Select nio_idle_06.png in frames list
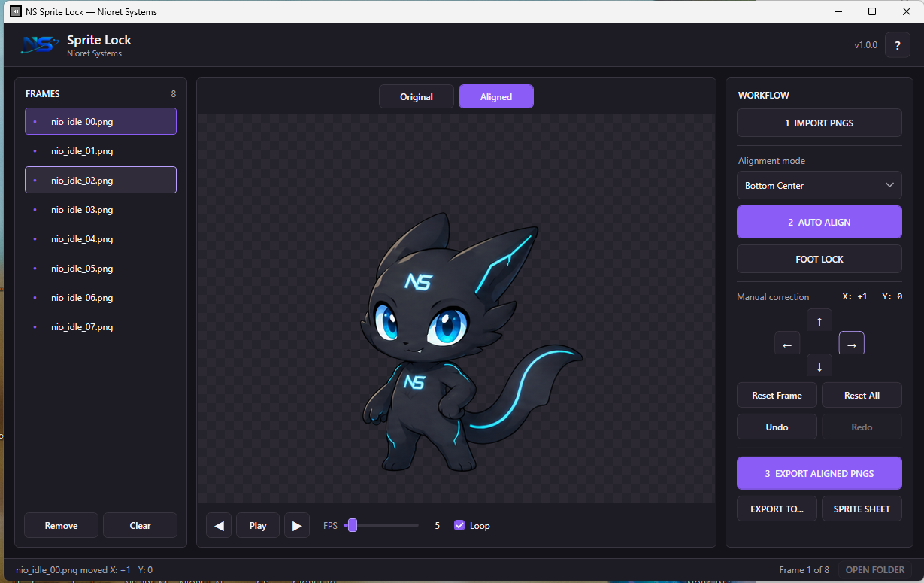Image resolution: width=924 pixels, height=583 pixels. pos(101,298)
